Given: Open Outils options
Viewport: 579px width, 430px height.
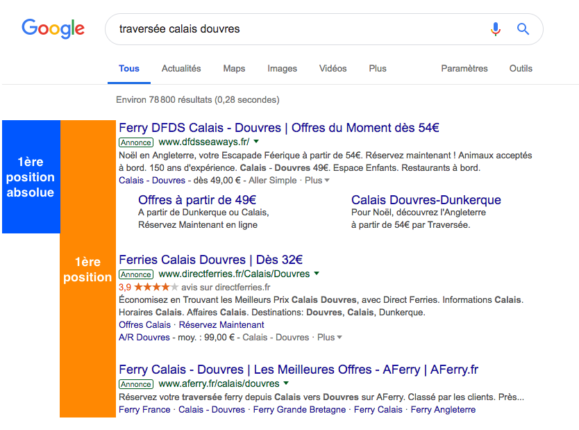Looking at the screenshot, I should point(521,68).
